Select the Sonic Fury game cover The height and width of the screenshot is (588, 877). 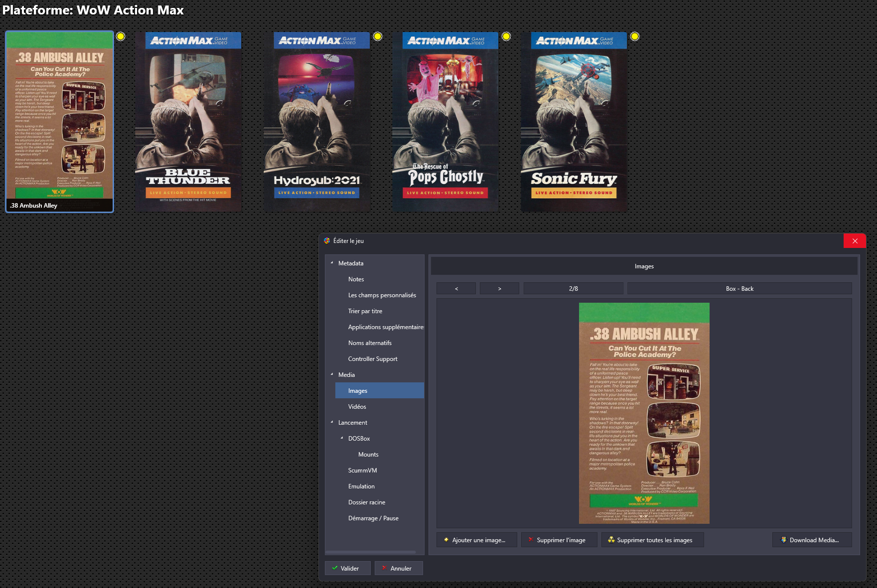click(574, 122)
